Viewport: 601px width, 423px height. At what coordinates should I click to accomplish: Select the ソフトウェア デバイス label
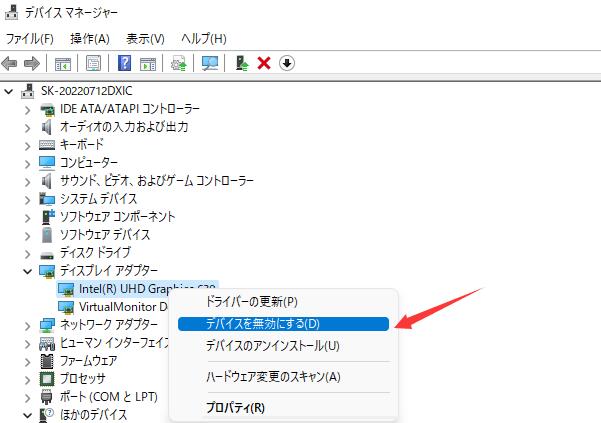pyautogui.click(x=105, y=234)
